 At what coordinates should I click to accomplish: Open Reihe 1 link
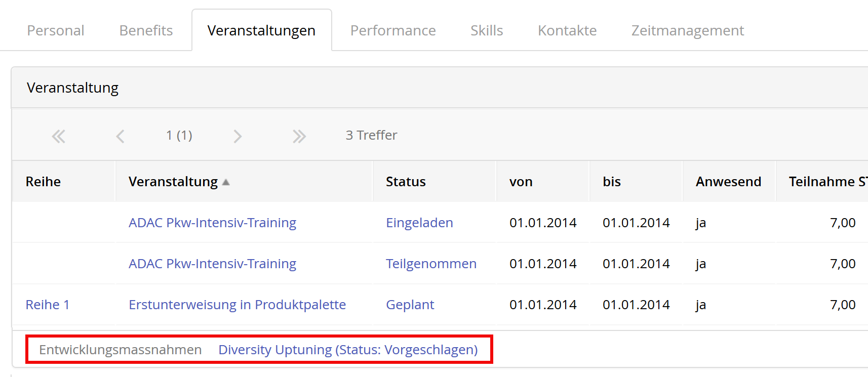48,305
